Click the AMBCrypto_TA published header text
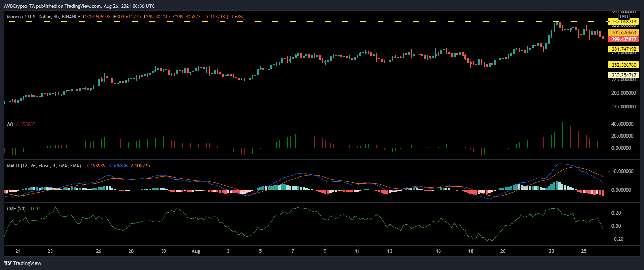 coord(79,6)
